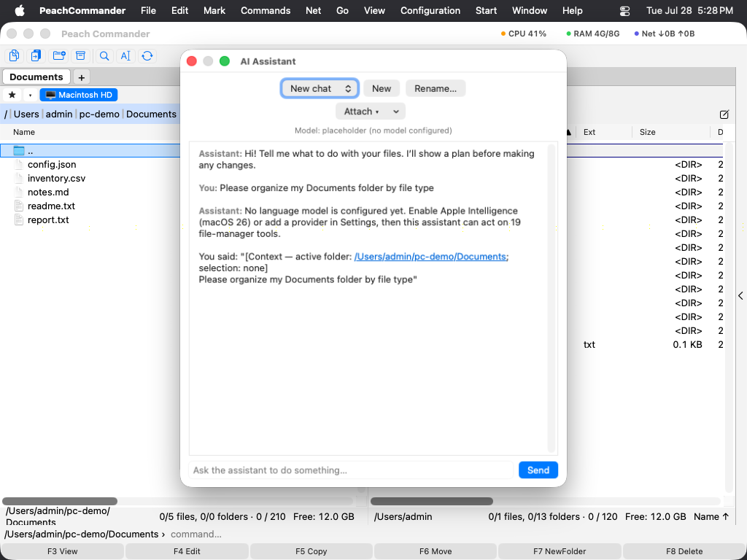Click the F8 Delete button
The image size is (747, 560).
[684, 551]
